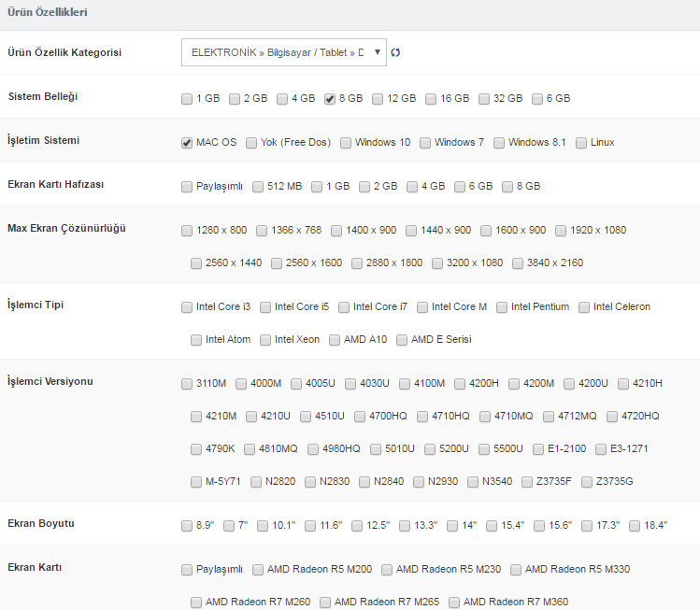Check the 3110M processor version
Screen dimensions: 700x610
pyautogui.click(x=187, y=384)
